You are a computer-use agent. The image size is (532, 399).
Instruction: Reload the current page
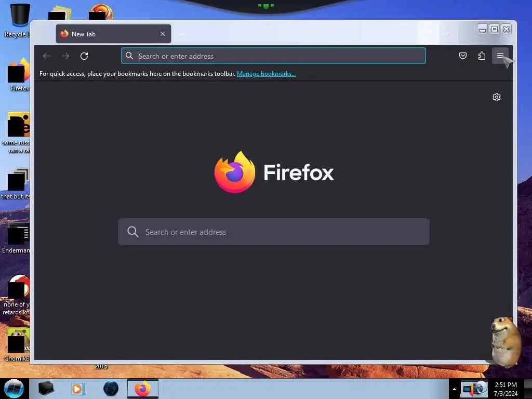coord(84,56)
